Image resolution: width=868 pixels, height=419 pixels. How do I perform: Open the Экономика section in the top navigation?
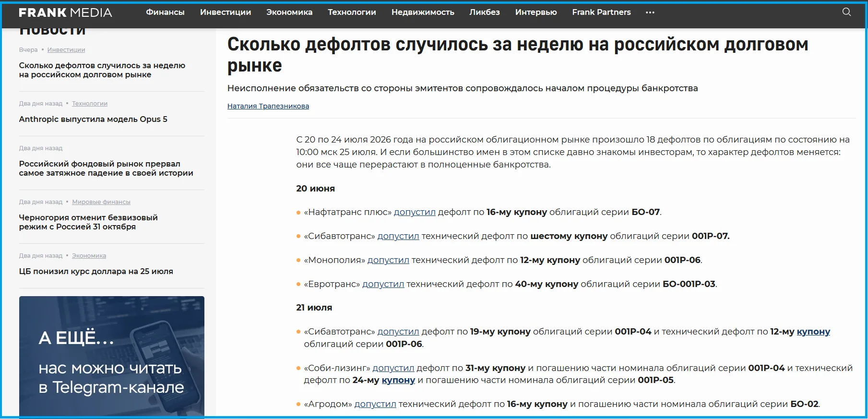pyautogui.click(x=289, y=12)
